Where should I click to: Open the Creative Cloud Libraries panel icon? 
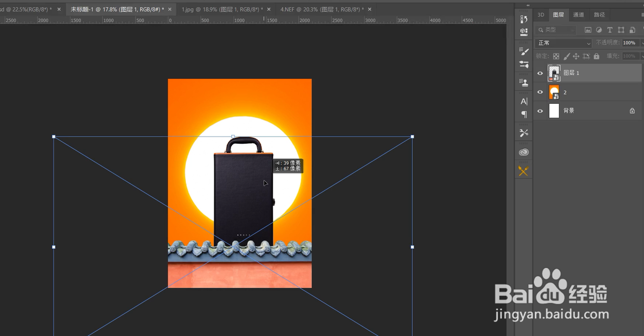524,152
